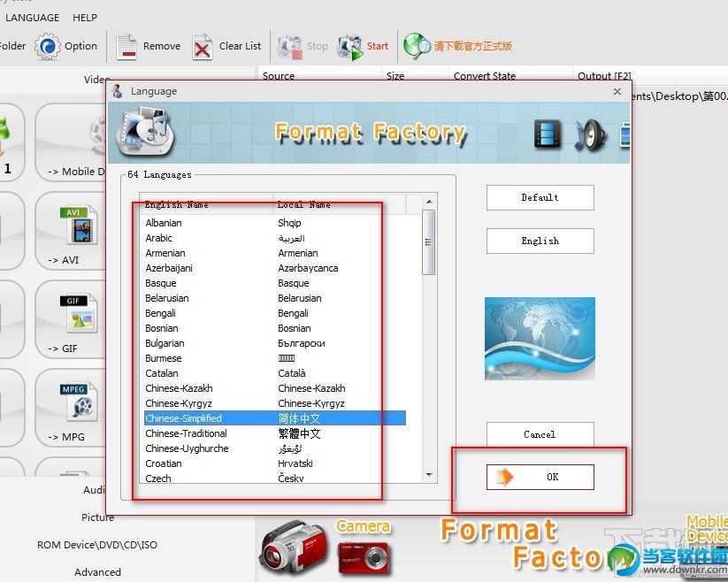Image resolution: width=728 pixels, height=582 pixels.
Task: Click the red Camera icon at bottom
Action: point(364,557)
